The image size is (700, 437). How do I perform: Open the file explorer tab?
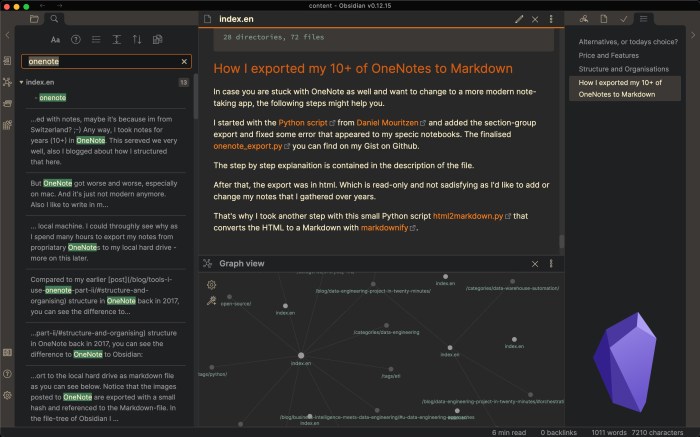pyautogui.click(x=35, y=18)
